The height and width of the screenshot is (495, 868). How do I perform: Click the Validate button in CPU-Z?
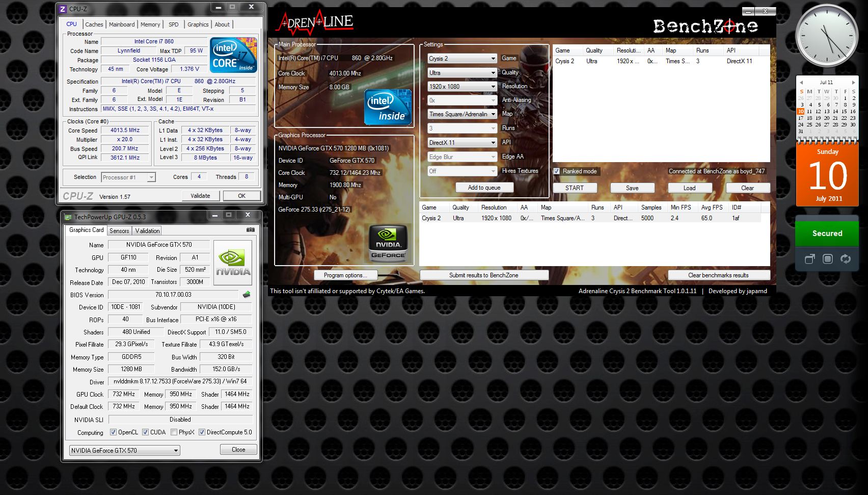[x=201, y=196]
